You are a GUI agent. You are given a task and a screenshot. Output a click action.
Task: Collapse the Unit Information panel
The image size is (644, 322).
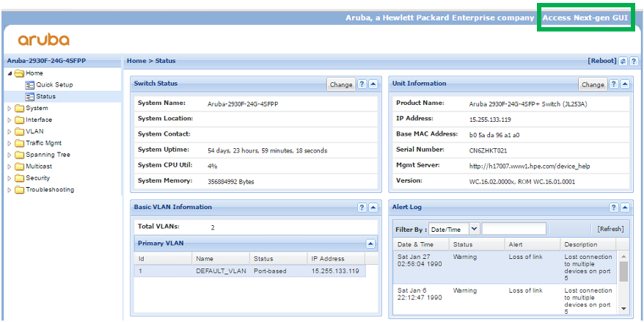point(625,84)
